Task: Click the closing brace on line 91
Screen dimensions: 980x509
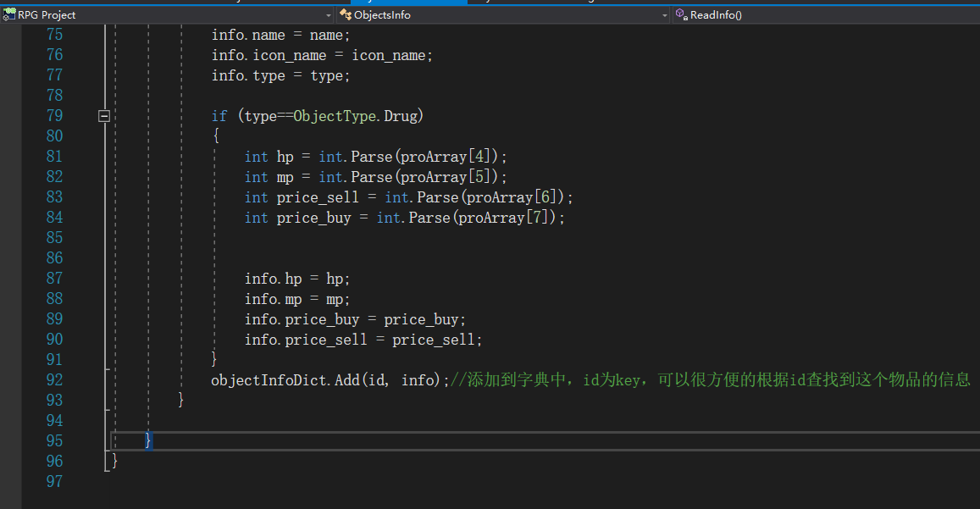Action: click(x=213, y=359)
